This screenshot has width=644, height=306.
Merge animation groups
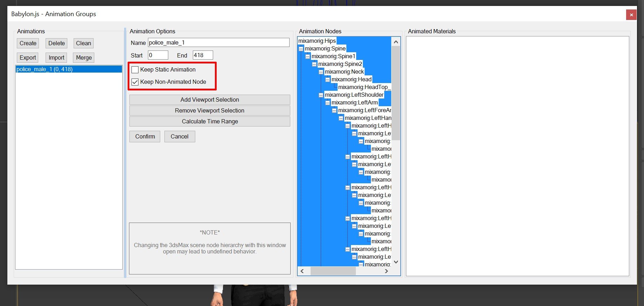(84, 57)
